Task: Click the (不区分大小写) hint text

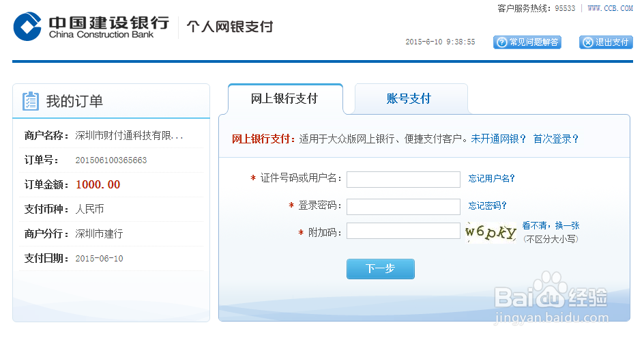Action: 551,239
